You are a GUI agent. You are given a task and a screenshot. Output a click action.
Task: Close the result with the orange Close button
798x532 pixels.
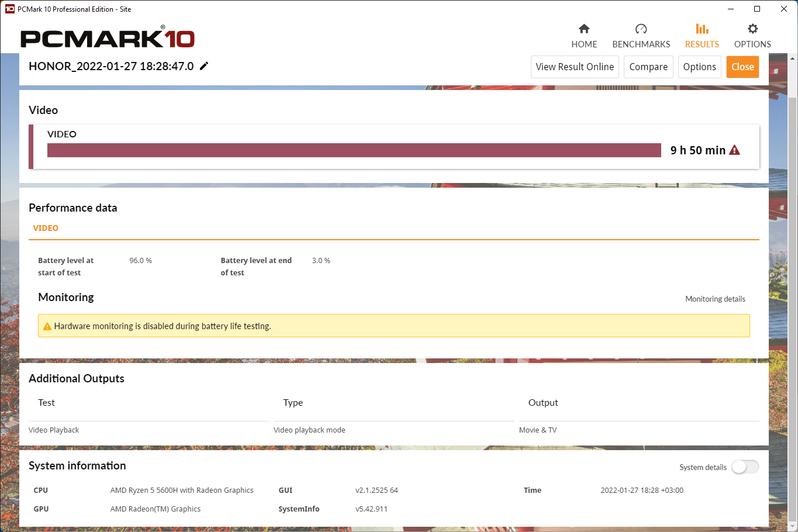click(x=743, y=67)
